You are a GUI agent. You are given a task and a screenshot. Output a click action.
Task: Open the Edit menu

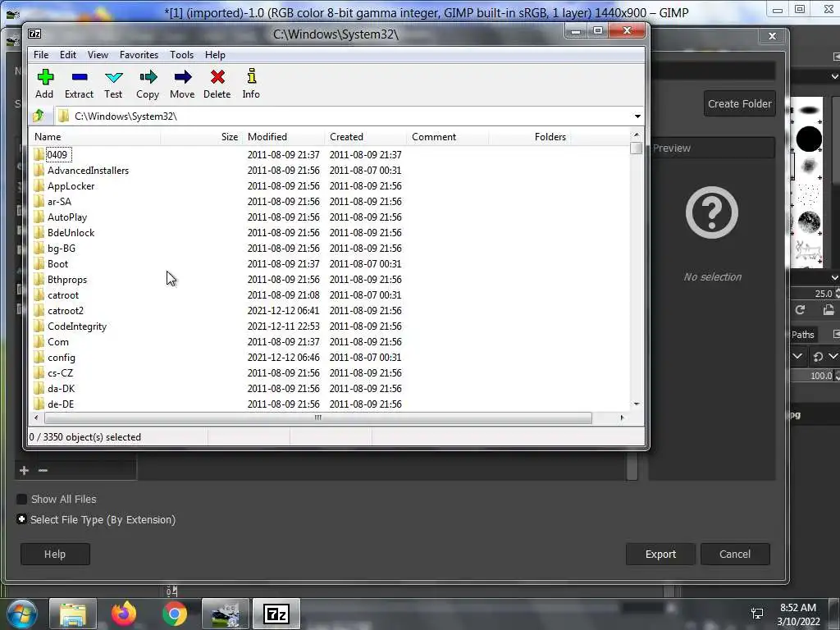coord(68,55)
